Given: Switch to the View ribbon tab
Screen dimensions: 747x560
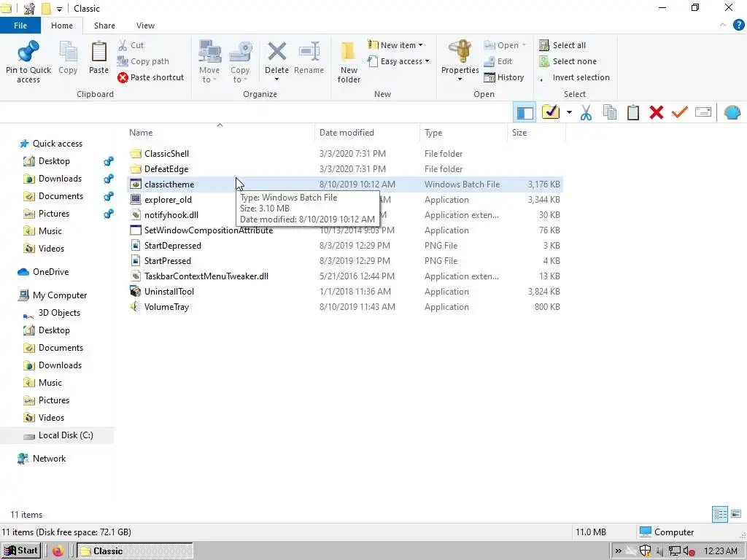Looking at the screenshot, I should (145, 26).
